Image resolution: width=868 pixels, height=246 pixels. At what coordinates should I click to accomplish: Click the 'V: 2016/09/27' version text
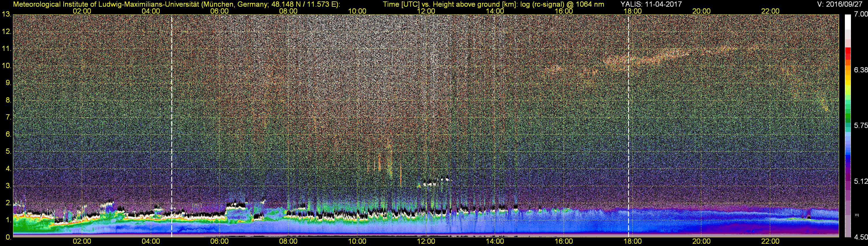click(x=841, y=4)
